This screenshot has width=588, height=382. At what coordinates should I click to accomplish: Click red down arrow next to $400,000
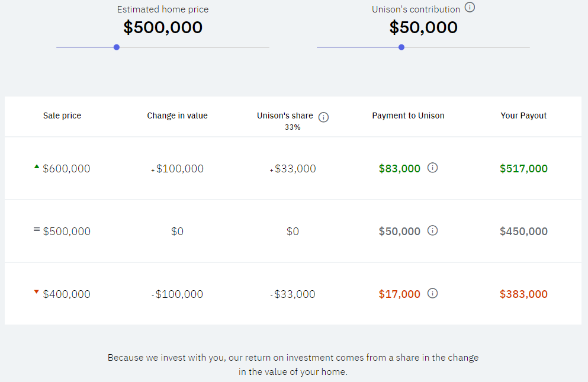pos(36,291)
